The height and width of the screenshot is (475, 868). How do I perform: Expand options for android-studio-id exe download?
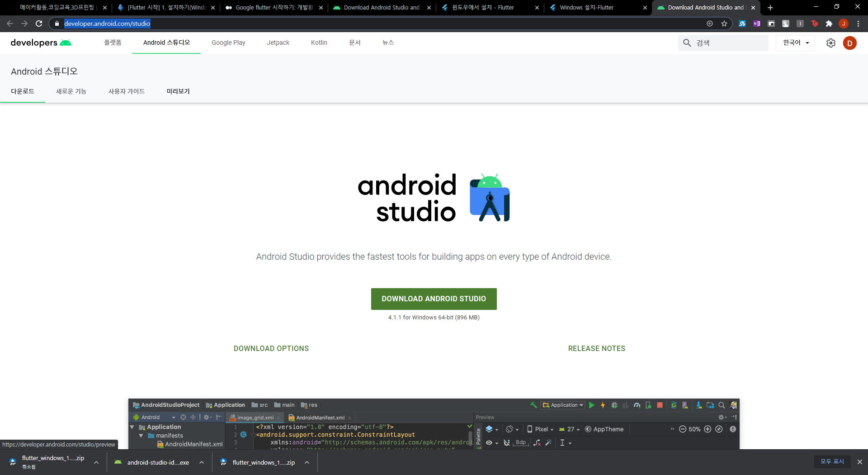202,462
